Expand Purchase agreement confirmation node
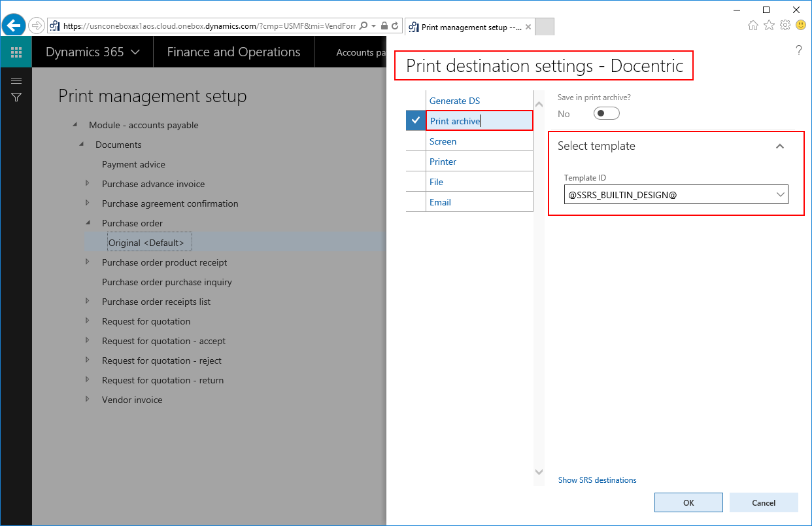The height and width of the screenshot is (526, 812). pyautogui.click(x=88, y=203)
